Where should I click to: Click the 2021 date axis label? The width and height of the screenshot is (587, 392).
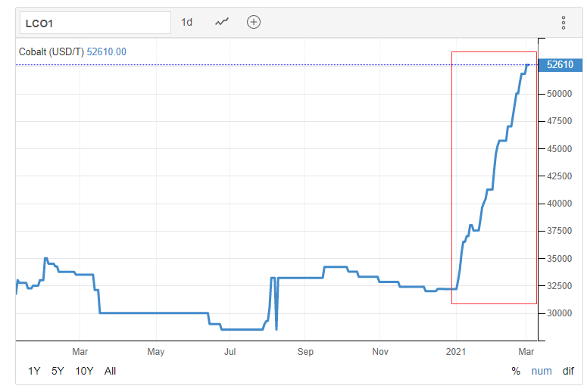tap(456, 352)
